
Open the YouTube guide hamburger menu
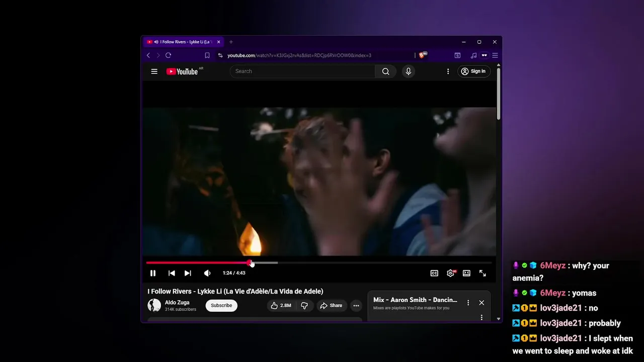click(x=154, y=71)
